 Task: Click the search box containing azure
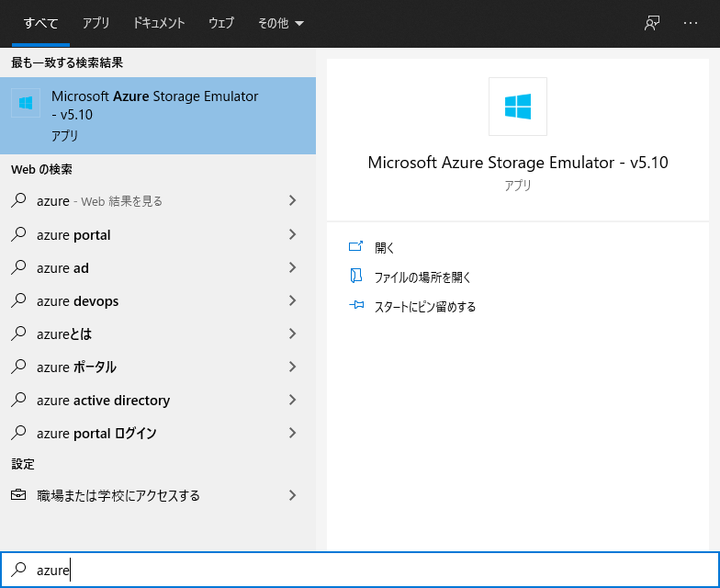point(367,571)
